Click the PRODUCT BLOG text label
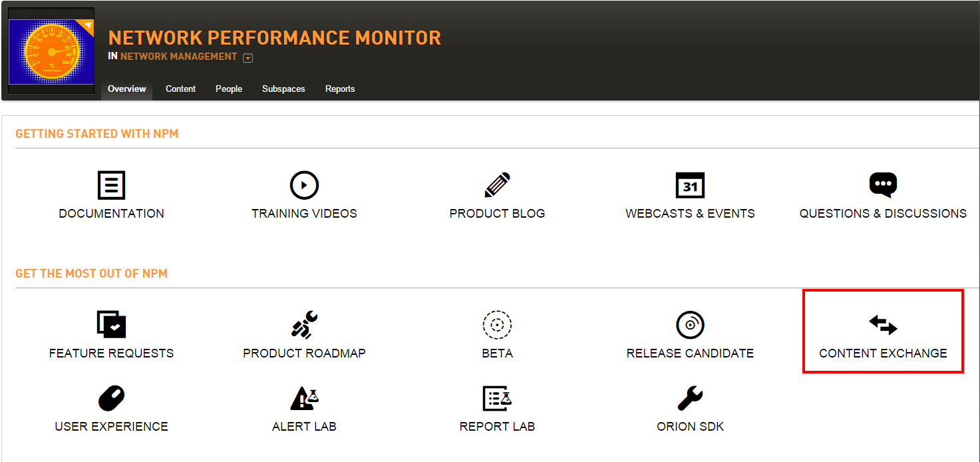This screenshot has width=980, height=462. [x=497, y=214]
